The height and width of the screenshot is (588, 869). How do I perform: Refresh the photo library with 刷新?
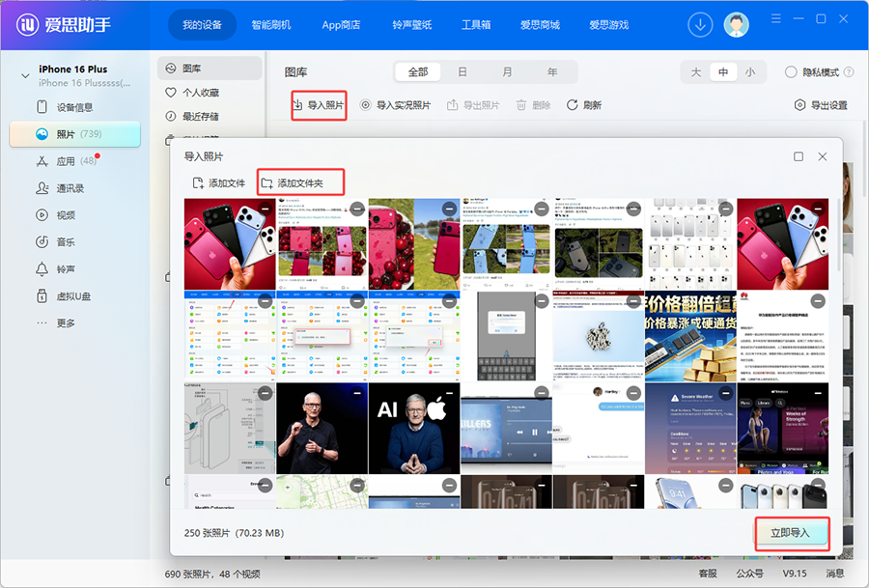583,105
